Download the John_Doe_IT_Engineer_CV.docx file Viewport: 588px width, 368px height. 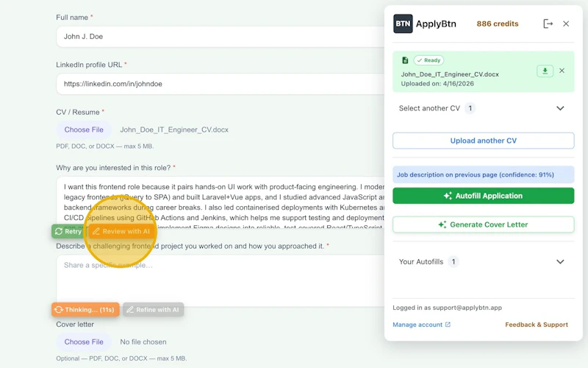[545, 71]
